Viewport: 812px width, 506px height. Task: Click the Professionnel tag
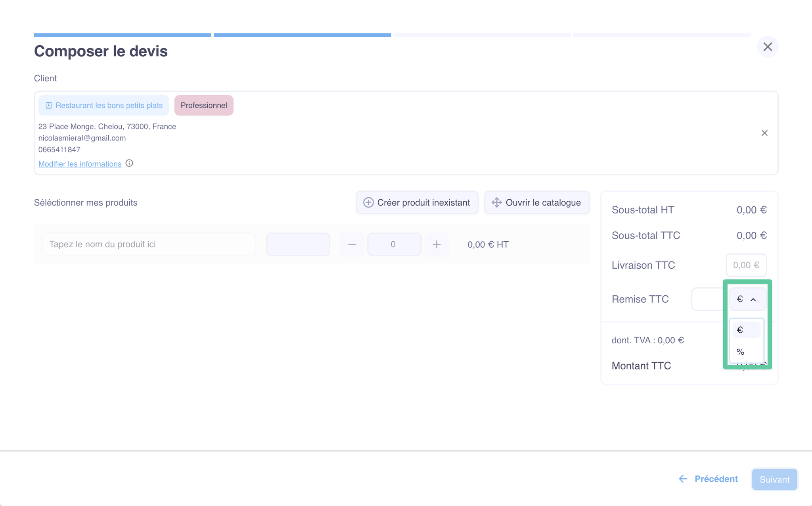[x=204, y=105]
